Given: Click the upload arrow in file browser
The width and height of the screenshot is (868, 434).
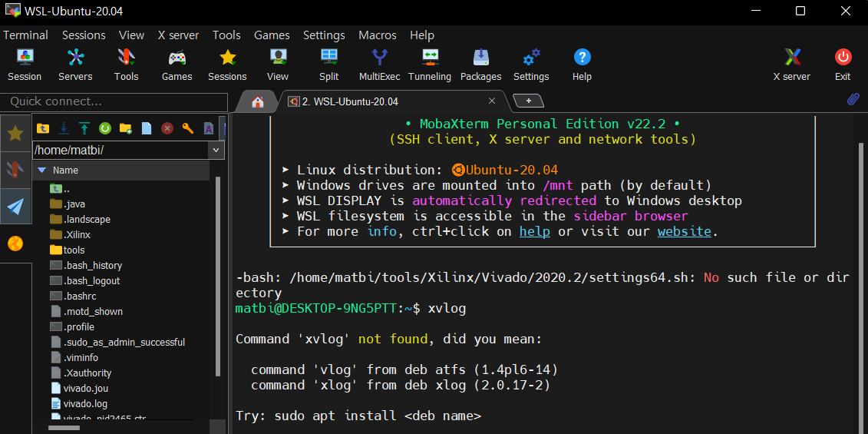Looking at the screenshot, I should (84, 128).
